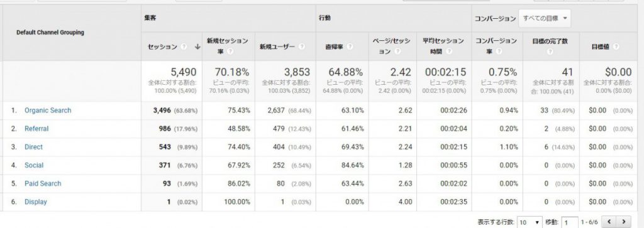This screenshot has height=228, width=644.
Task: Open the Direct channel link
Action: click(34, 147)
